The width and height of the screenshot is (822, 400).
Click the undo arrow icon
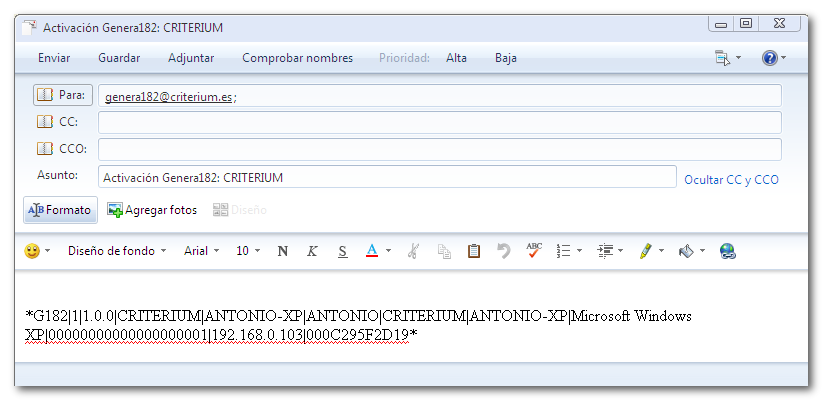coord(504,251)
